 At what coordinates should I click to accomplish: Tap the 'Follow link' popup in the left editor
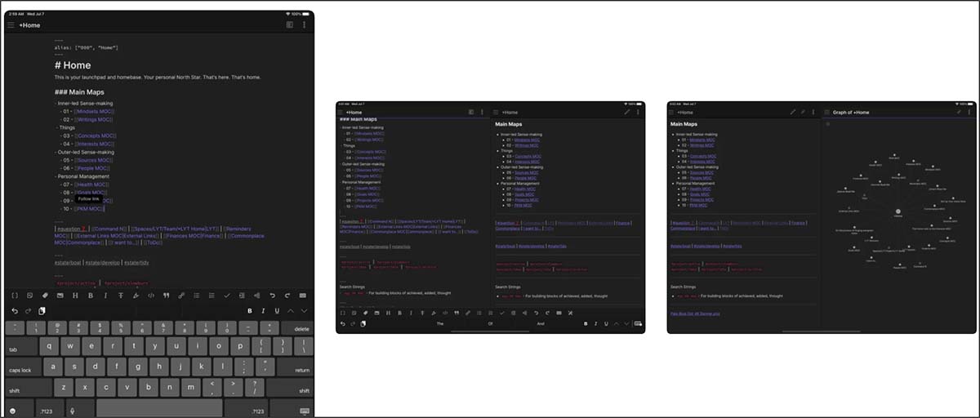88,198
